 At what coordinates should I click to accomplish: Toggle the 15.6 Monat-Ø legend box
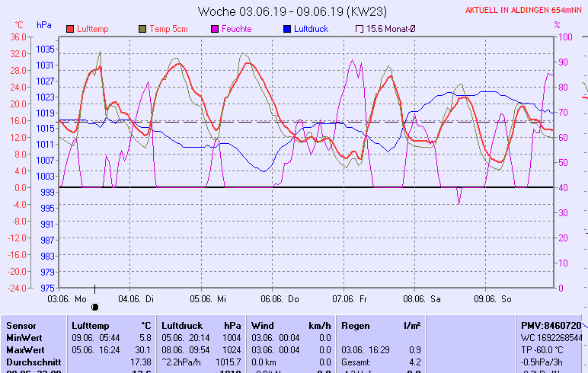point(360,29)
